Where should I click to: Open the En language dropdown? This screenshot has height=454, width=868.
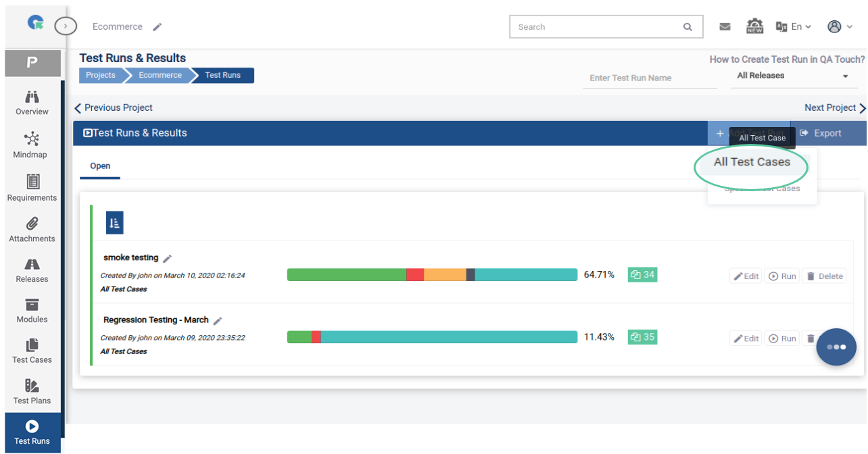coord(794,27)
